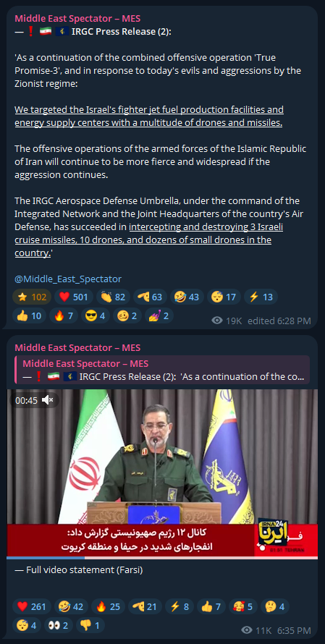Toggle the eyes emoji reaction 2
The height and width of the screenshot is (644, 325).
(x=57, y=625)
